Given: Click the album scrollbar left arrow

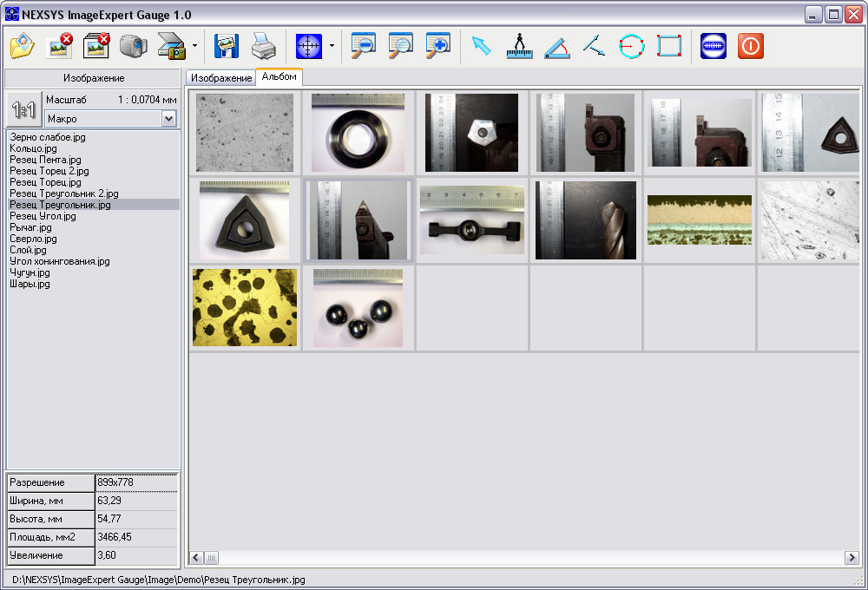Looking at the screenshot, I should coord(196,558).
